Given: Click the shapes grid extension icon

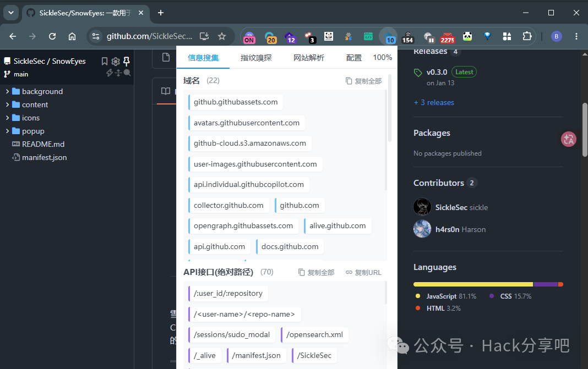Looking at the screenshot, I should click(x=507, y=36).
